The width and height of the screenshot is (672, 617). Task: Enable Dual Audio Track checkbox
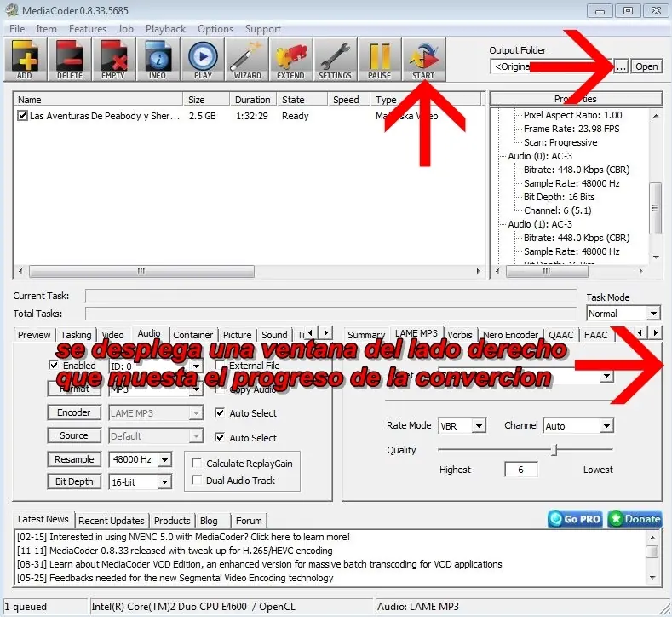click(x=197, y=481)
